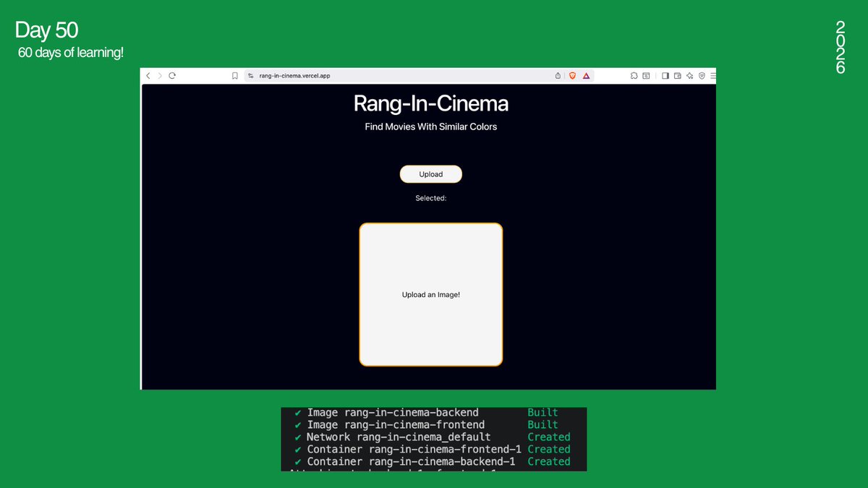Click 'Container rang-in-cinema-backend-1' terminal line
Screen dimensions: 868x488
click(x=411, y=462)
